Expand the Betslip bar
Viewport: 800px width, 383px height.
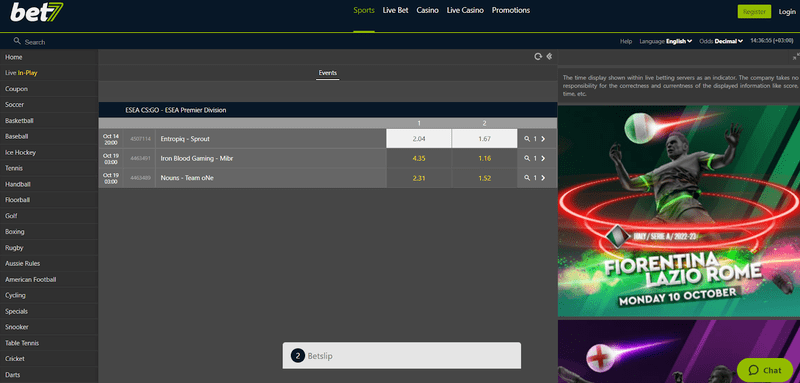coord(402,355)
